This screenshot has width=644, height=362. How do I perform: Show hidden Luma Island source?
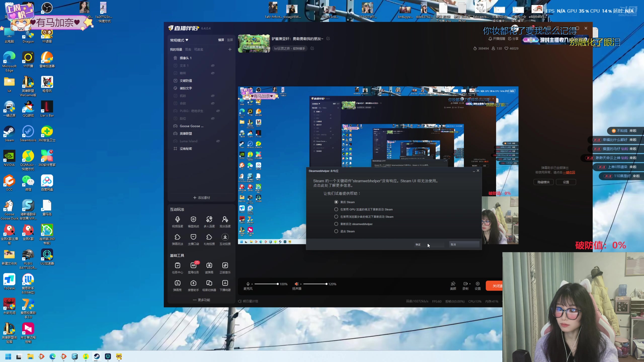[218, 141]
